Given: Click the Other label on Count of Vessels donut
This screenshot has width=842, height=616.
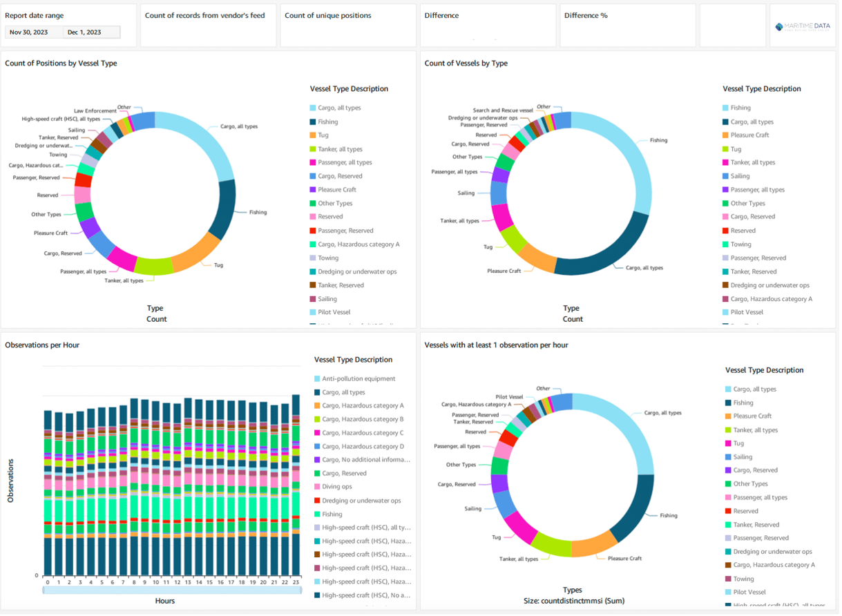Looking at the screenshot, I should point(544,107).
